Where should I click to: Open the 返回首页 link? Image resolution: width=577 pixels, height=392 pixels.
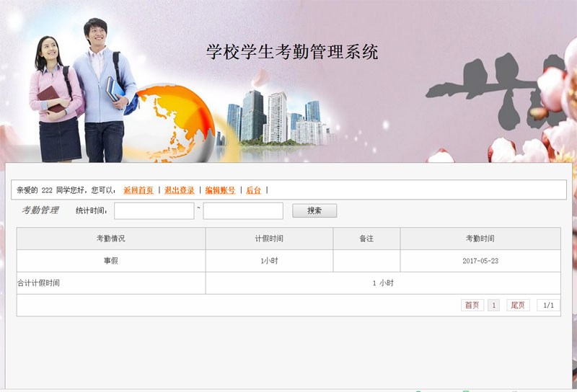pos(138,190)
